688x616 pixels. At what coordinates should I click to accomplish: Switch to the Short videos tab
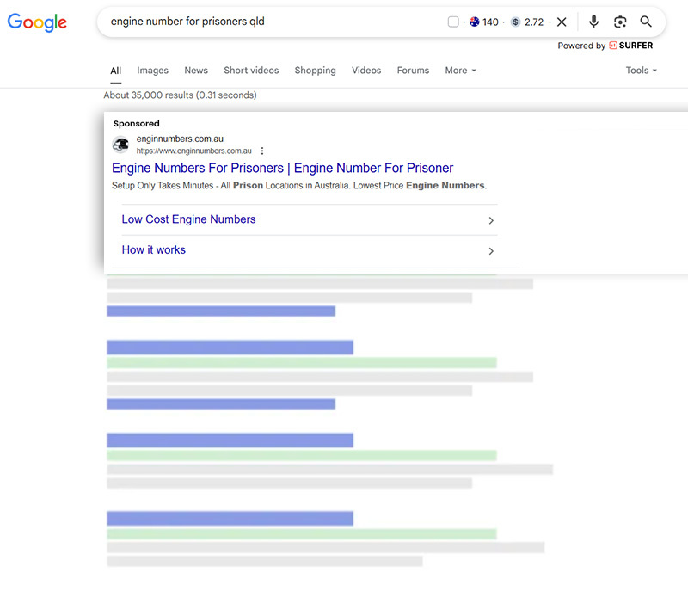click(x=251, y=71)
